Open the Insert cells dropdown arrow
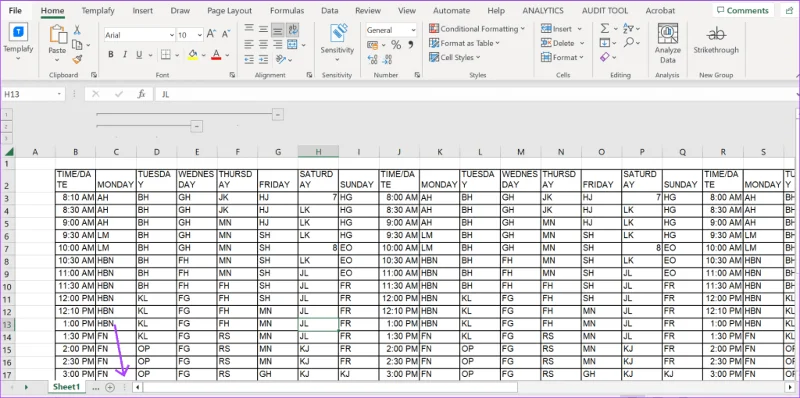Image resolution: width=800 pixels, height=398 pixels. [580, 29]
